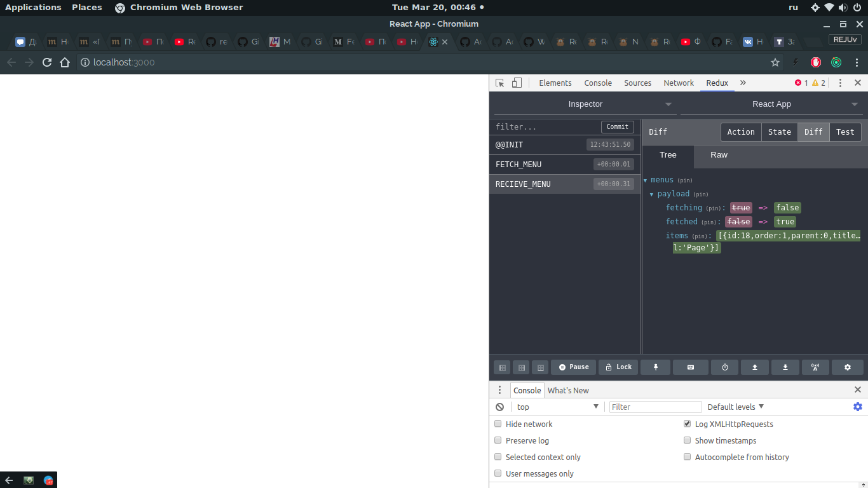Enable Show timestamps checkbox

(687, 440)
